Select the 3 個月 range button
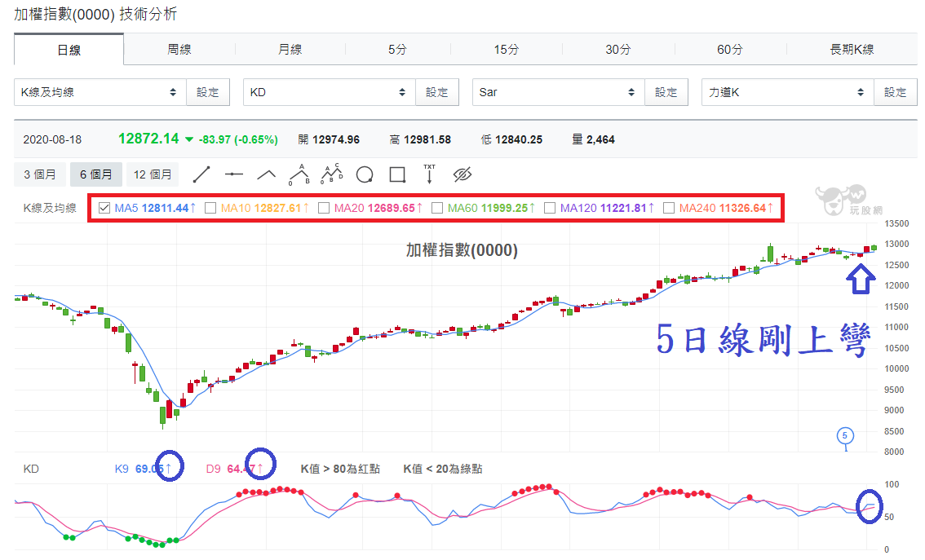925x560 pixels. [x=39, y=174]
